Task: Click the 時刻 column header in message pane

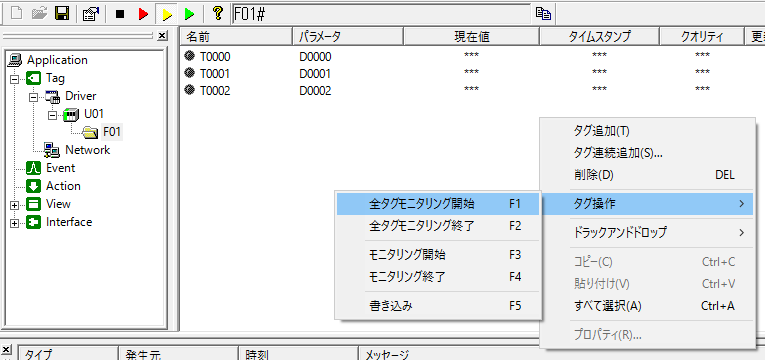Action: (x=298, y=354)
